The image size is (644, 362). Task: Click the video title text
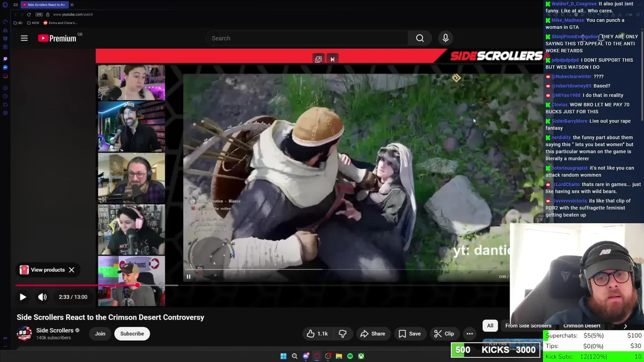click(110, 317)
